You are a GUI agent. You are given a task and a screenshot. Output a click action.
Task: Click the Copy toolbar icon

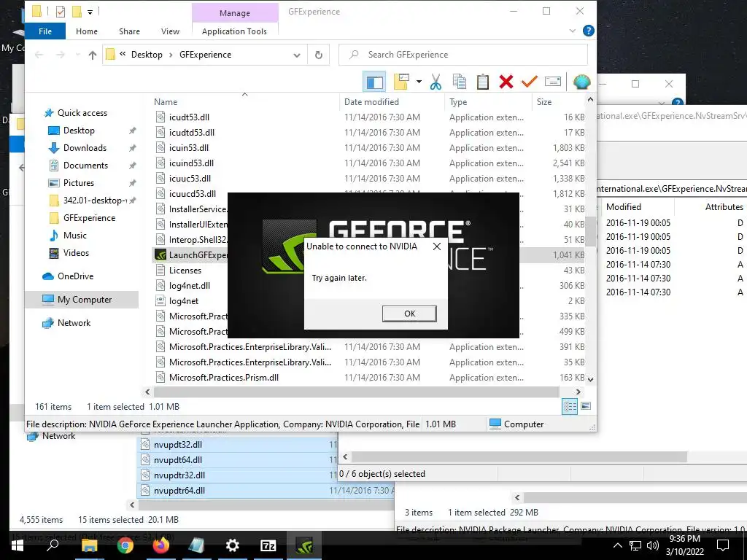460,82
